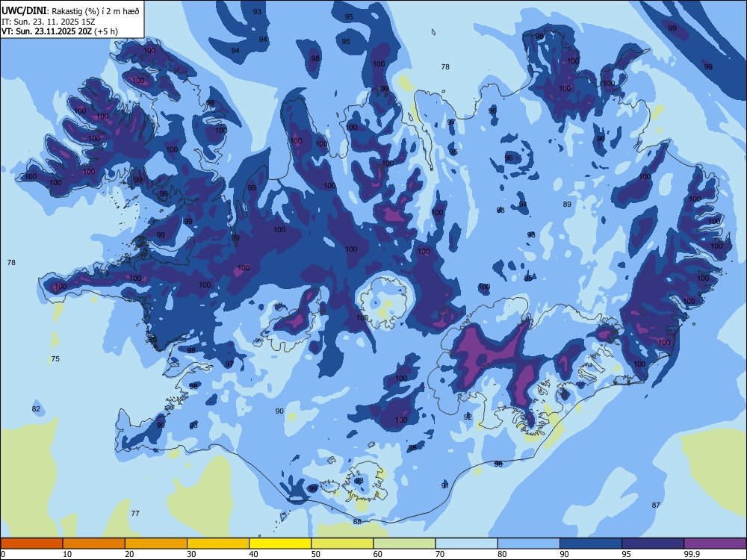This screenshot has height=560, width=747.
Task: Click the 70–80 pale blue legend swatch
Action: [x=466, y=544]
